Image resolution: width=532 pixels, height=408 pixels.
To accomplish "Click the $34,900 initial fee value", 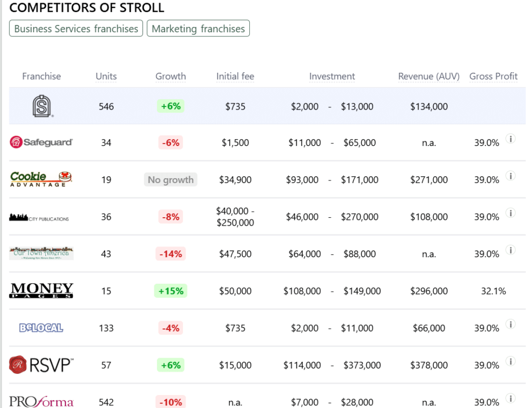I will point(235,179).
